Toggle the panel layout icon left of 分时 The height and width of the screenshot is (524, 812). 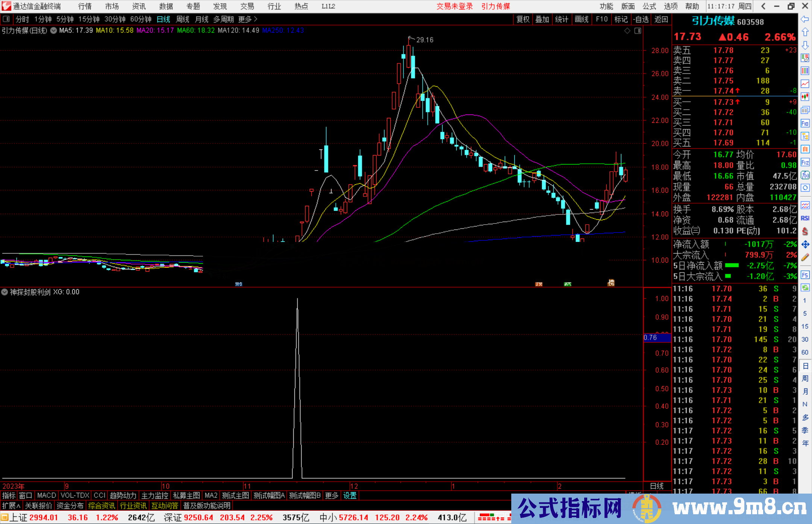(6, 19)
